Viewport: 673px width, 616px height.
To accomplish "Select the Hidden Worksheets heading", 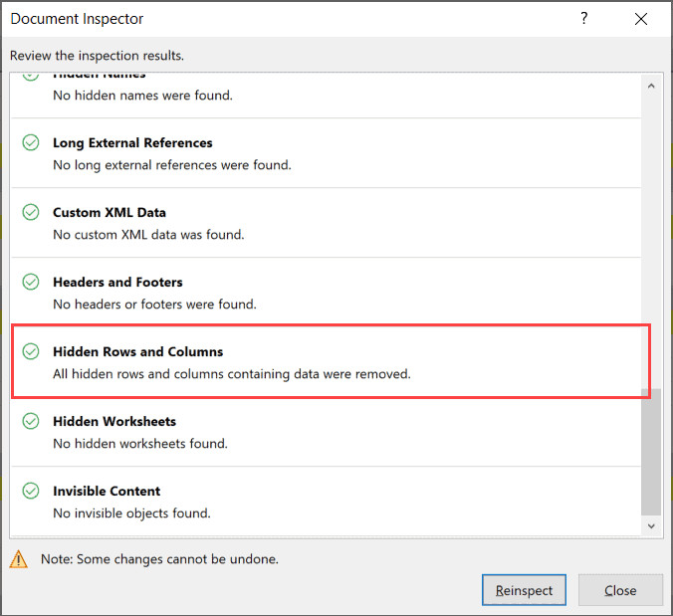I will tap(114, 421).
